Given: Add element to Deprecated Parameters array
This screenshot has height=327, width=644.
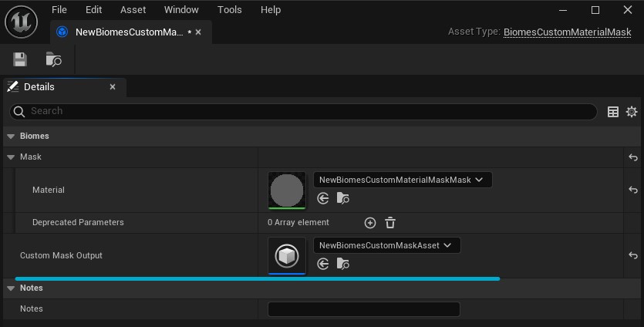Looking at the screenshot, I should click(x=370, y=223).
